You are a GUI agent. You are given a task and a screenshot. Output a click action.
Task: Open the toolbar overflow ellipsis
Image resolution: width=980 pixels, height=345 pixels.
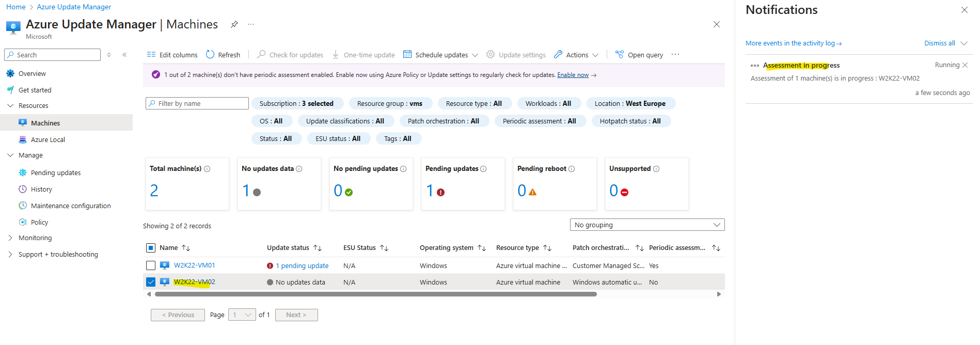pos(675,55)
